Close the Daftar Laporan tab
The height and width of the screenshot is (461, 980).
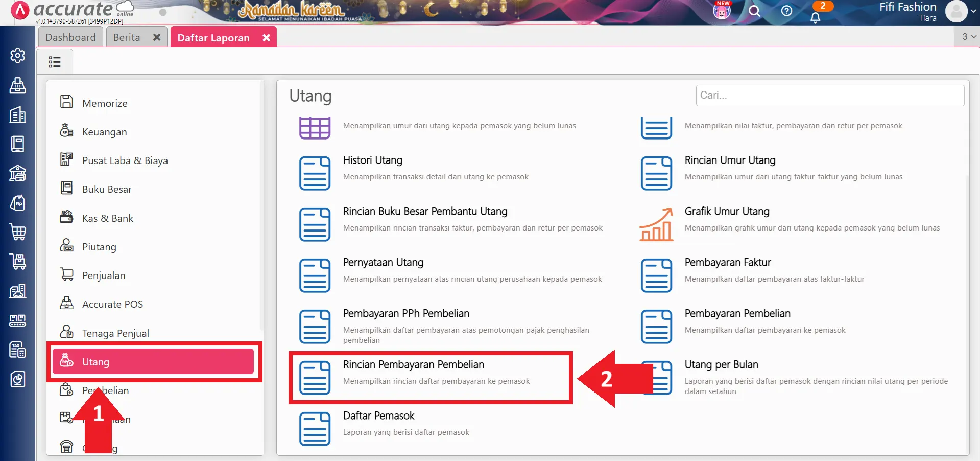(266, 38)
